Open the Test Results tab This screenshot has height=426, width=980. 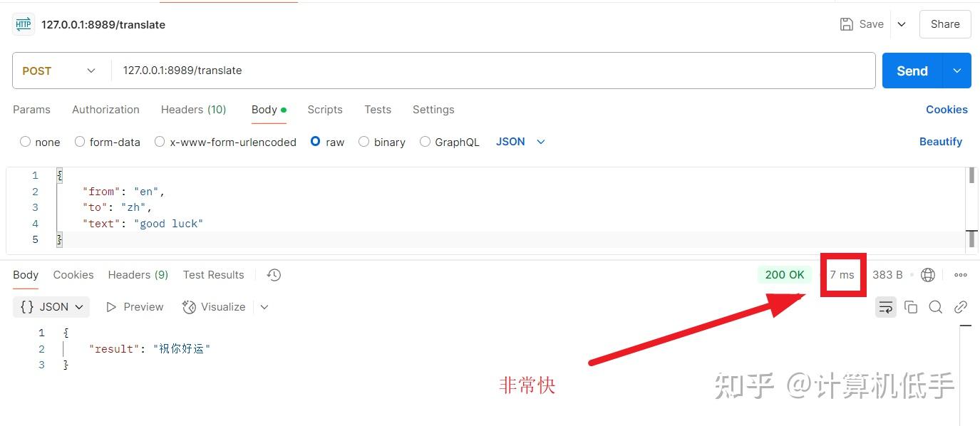213,274
